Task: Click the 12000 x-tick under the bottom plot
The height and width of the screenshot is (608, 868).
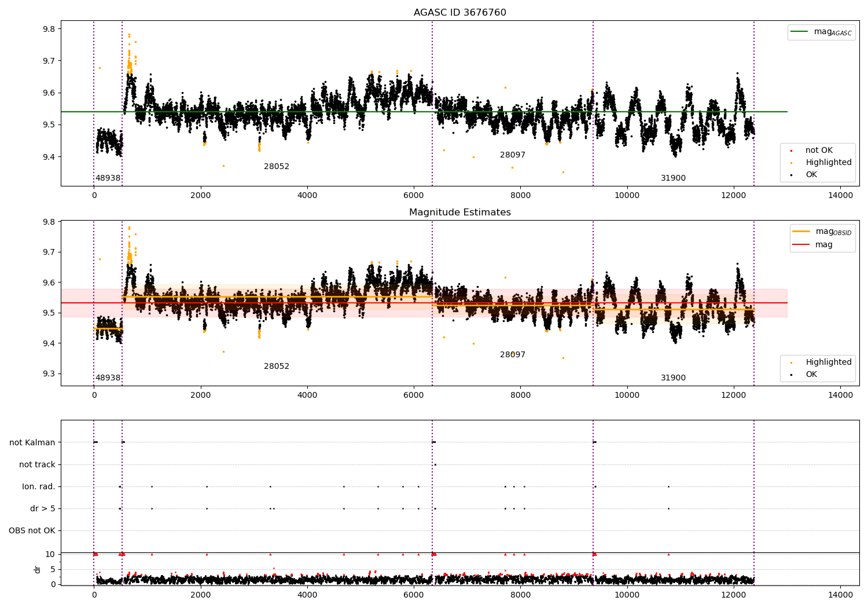Action: click(733, 595)
